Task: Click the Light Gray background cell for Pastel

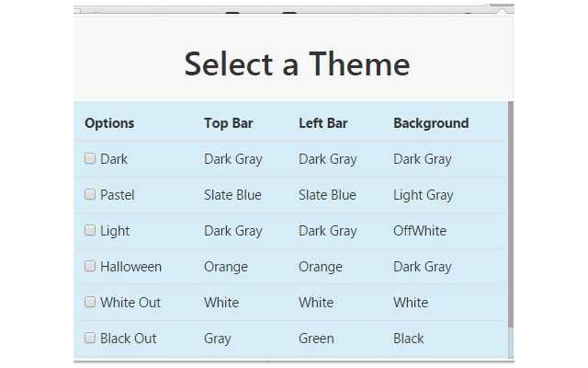Action: 423,195
